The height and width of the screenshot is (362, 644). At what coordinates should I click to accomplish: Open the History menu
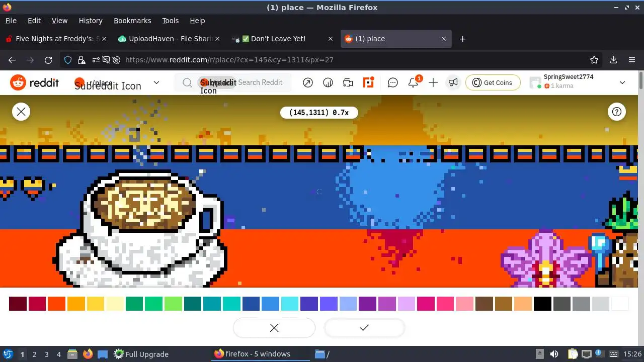pyautogui.click(x=91, y=21)
